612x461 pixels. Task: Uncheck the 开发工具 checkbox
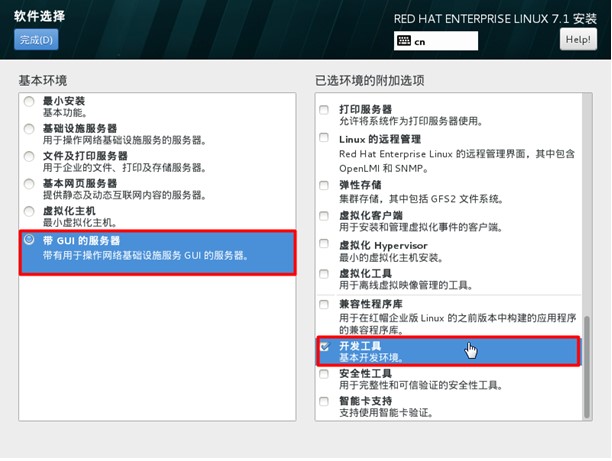coord(324,346)
